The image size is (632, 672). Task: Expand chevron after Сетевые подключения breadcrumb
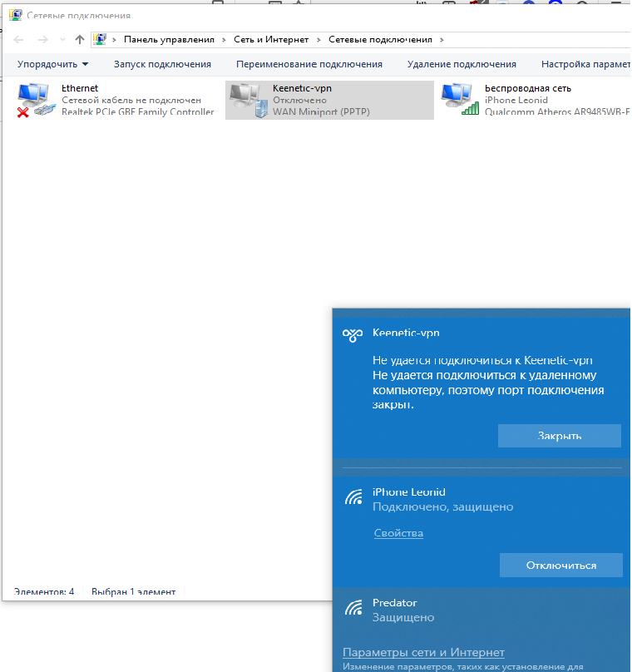(x=442, y=40)
